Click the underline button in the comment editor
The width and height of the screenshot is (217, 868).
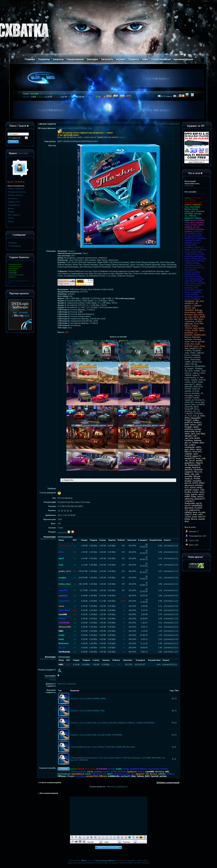[88, 837]
